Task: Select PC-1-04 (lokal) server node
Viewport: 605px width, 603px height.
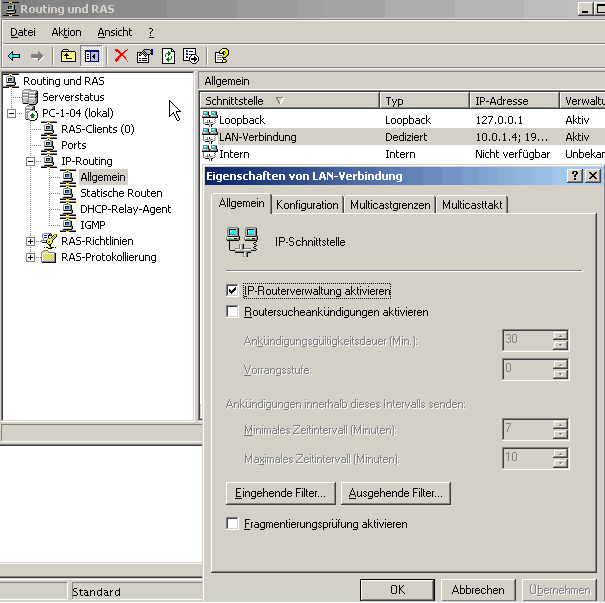Action: tap(78, 113)
